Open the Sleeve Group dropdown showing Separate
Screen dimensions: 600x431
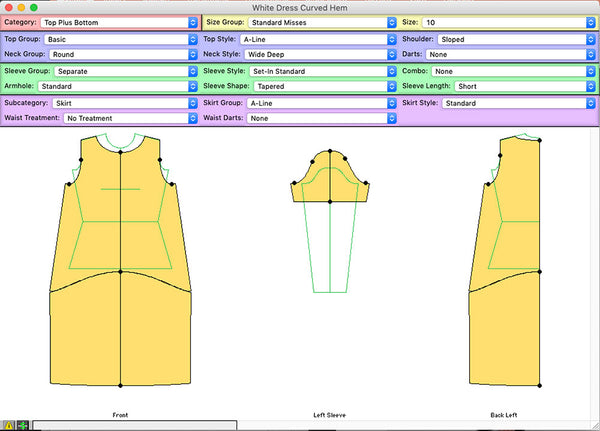[x=126, y=71]
